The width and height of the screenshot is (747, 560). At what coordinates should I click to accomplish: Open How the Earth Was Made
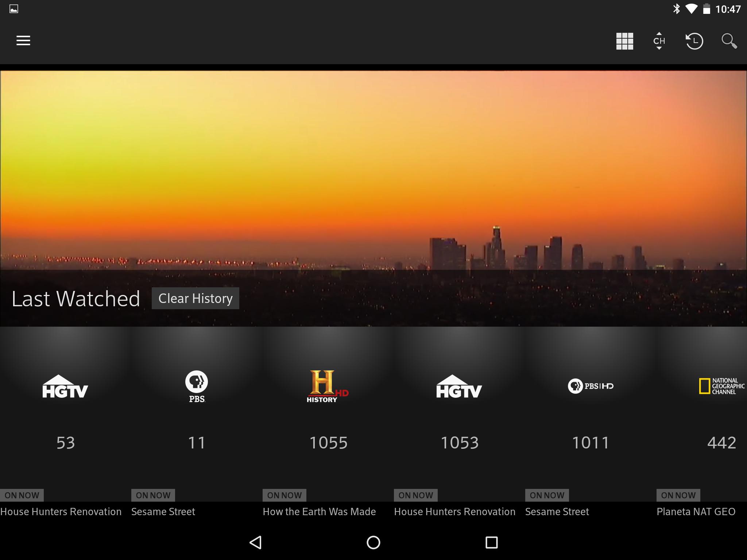(x=319, y=512)
